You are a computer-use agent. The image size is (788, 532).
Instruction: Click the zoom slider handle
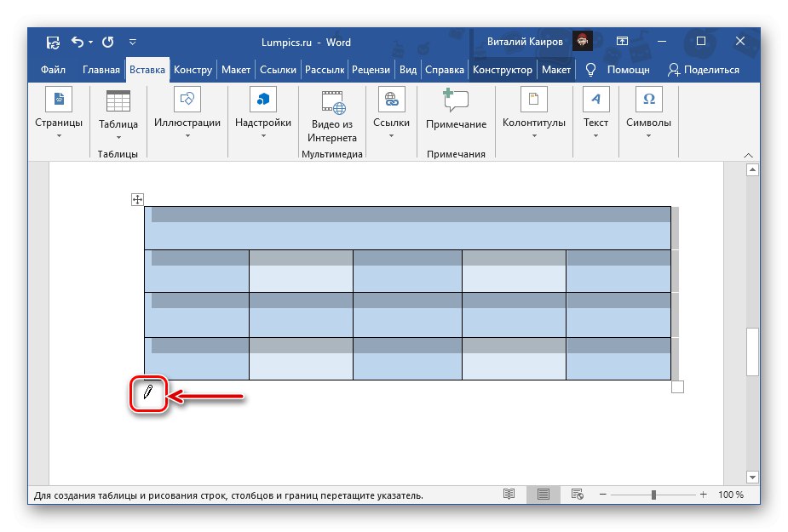pos(653,495)
